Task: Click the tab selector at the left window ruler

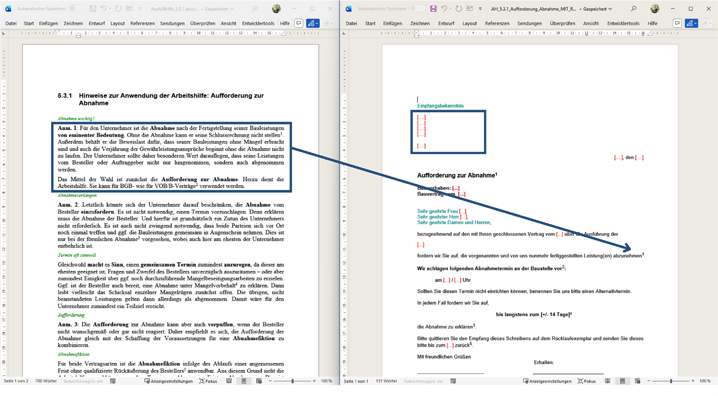Action: click(4, 33)
